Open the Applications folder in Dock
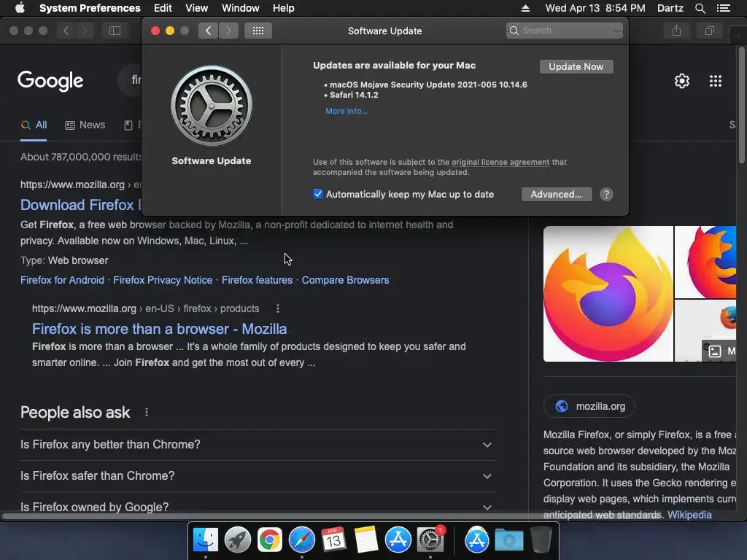This screenshot has height=560, width=747. (x=477, y=540)
